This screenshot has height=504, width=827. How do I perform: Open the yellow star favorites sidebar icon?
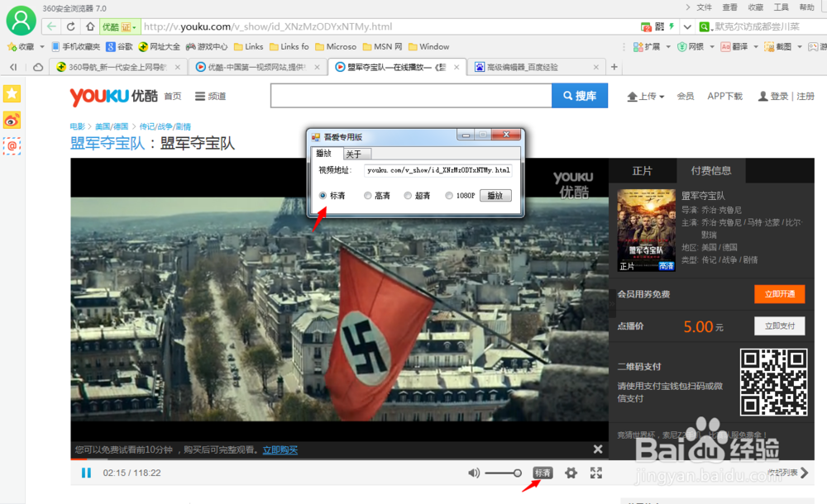tap(12, 94)
